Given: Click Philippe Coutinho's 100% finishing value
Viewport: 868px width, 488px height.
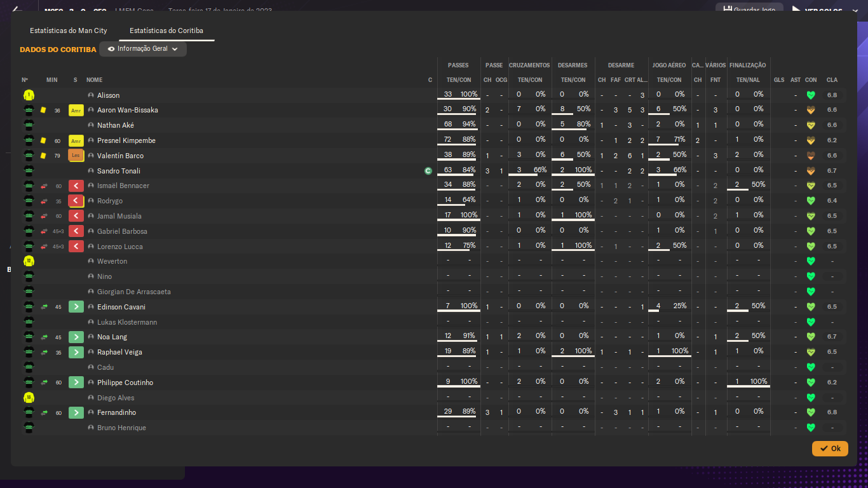Looking at the screenshot, I should [x=759, y=381].
